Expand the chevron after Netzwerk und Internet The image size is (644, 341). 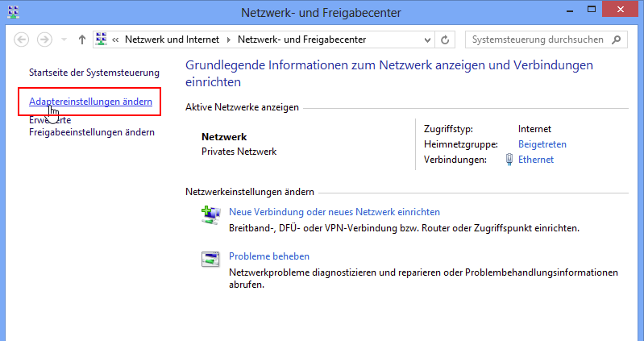click(x=229, y=40)
